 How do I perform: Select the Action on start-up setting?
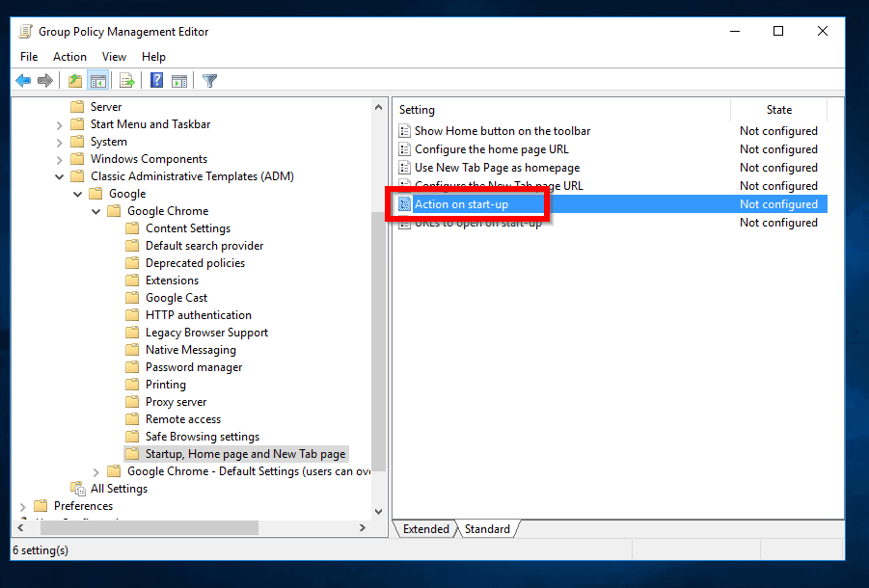[x=461, y=204]
